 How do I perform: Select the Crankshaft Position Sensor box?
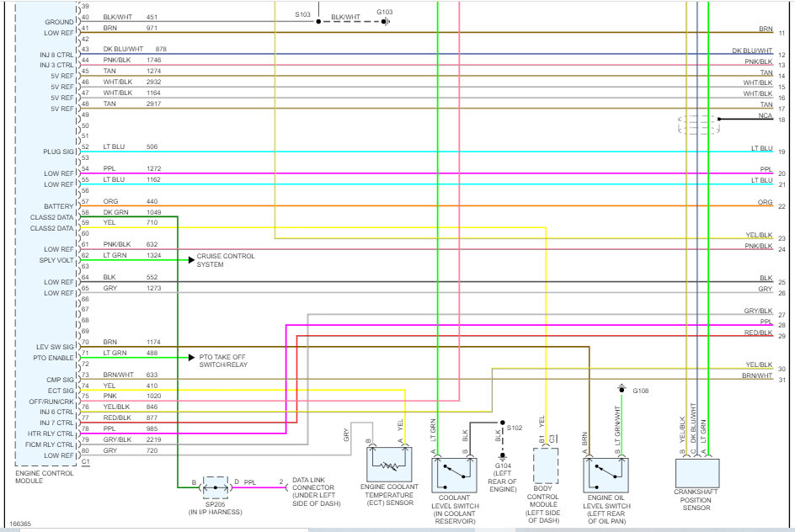coord(697,473)
